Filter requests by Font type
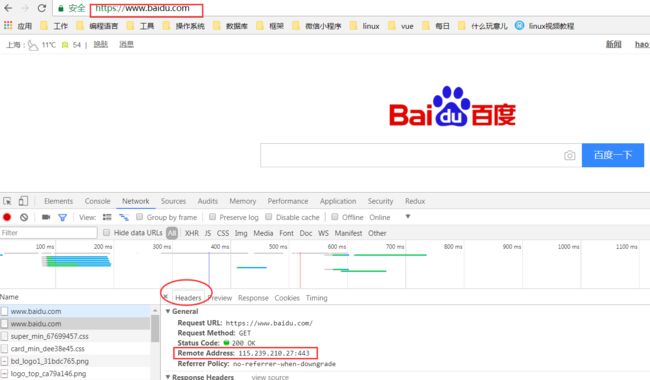 286,233
